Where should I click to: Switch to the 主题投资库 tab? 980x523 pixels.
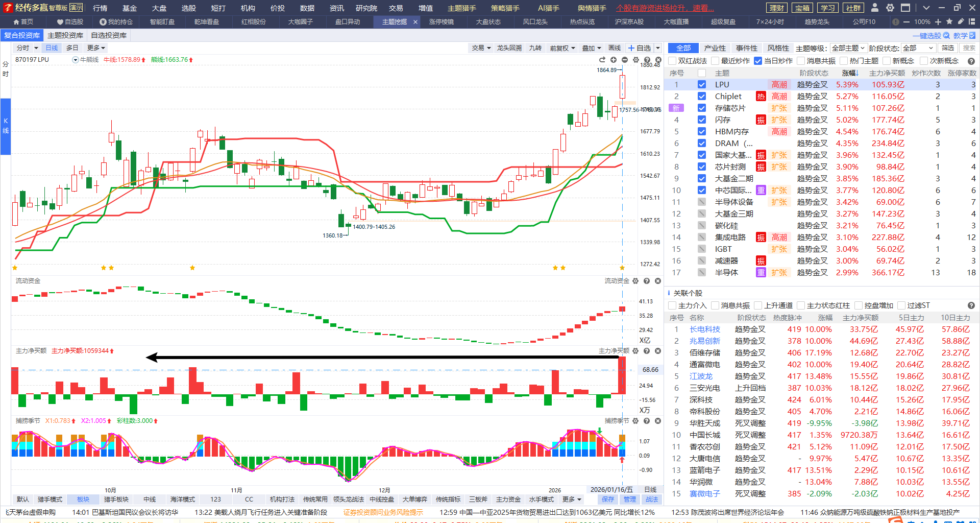pyautogui.click(x=65, y=35)
